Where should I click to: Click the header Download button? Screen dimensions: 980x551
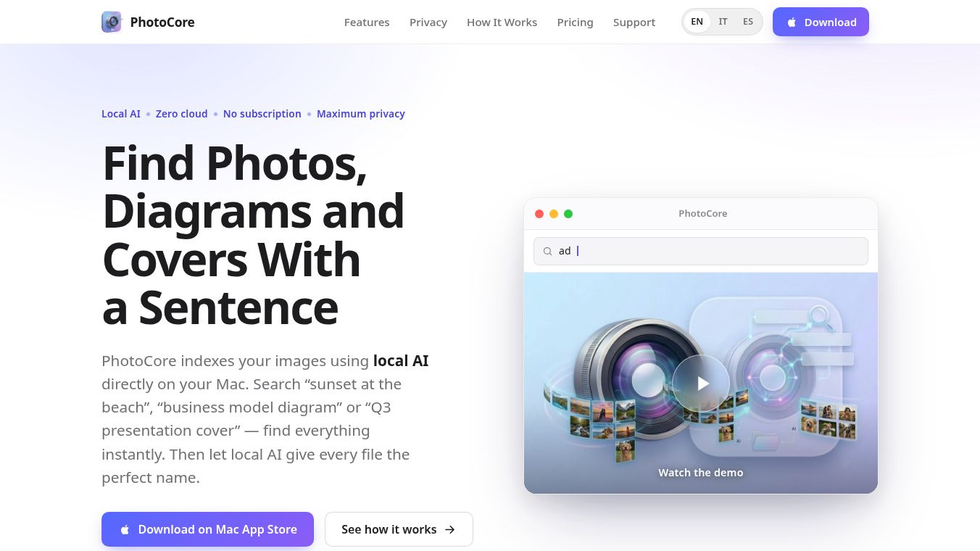pos(821,22)
